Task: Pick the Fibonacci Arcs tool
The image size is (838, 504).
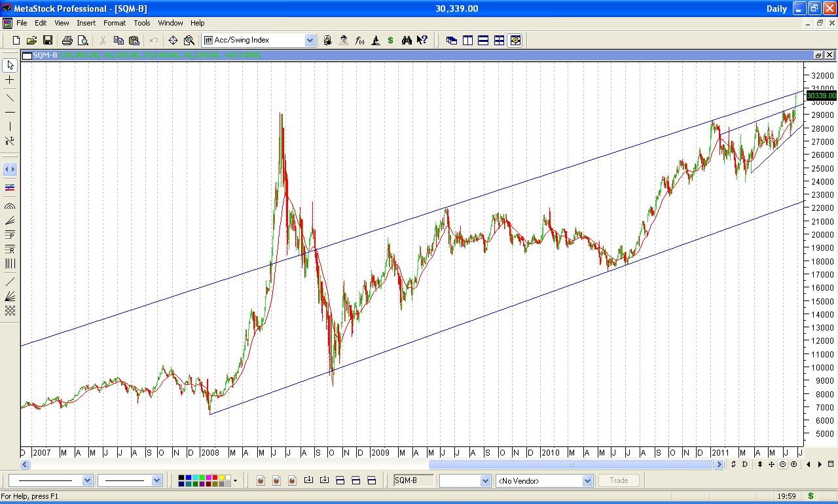Action: pyautogui.click(x=10, y=206)
